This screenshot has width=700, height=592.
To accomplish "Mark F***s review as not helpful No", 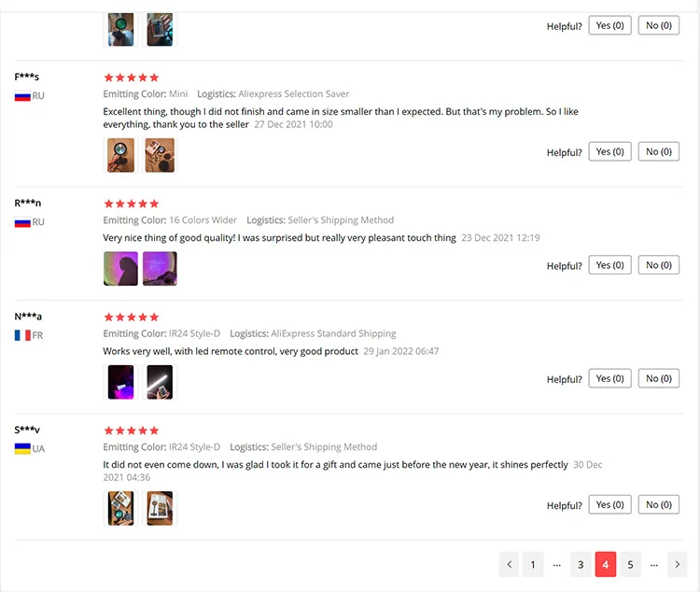I will pyautogui.click(x=659, y=152).
